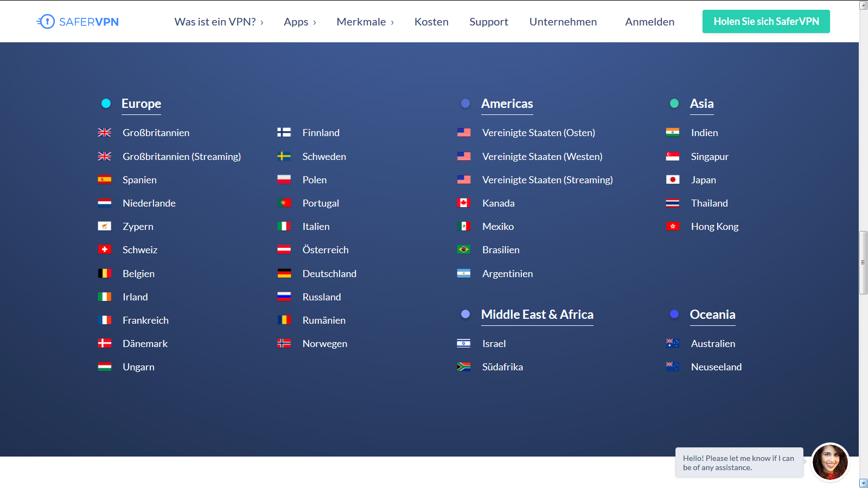Screen dimensions: 868x488
Task: Select the Singapur server entry
Action: 710,156
